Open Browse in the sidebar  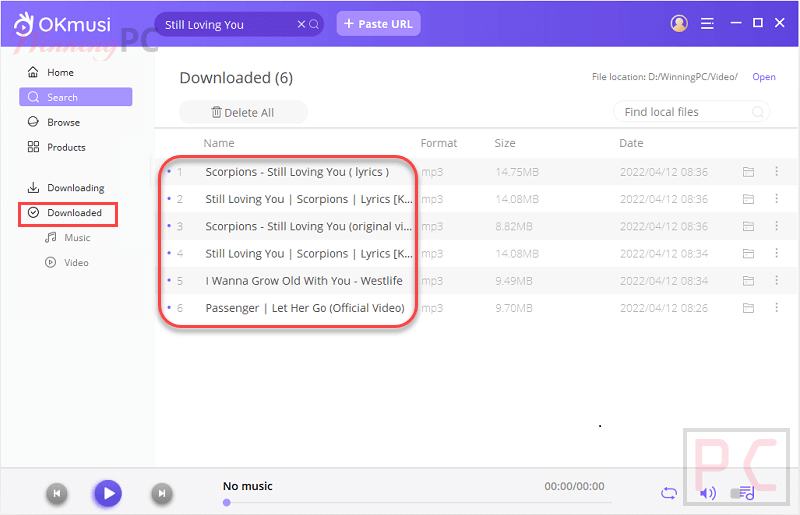click(54, 122)
